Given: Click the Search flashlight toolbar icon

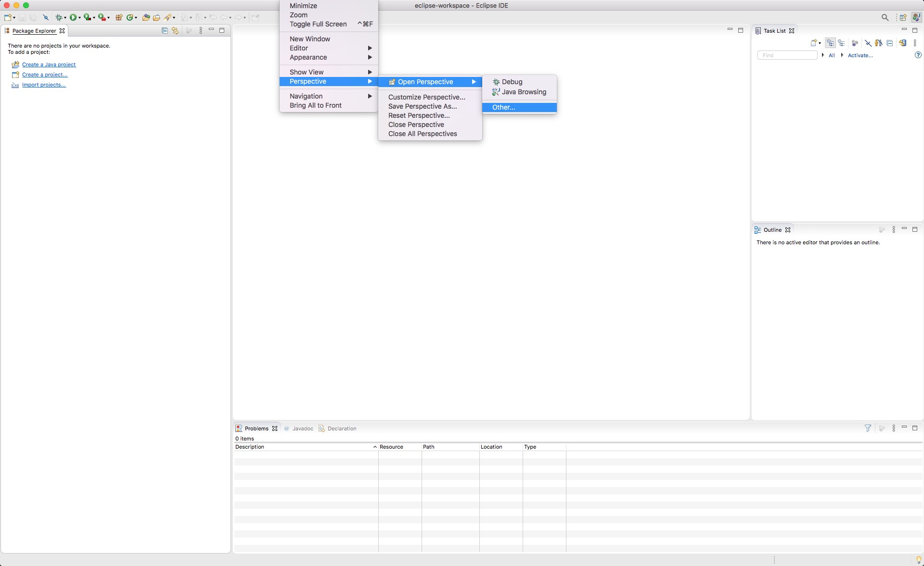Looking at the screenshot, I should pos(167,17).
